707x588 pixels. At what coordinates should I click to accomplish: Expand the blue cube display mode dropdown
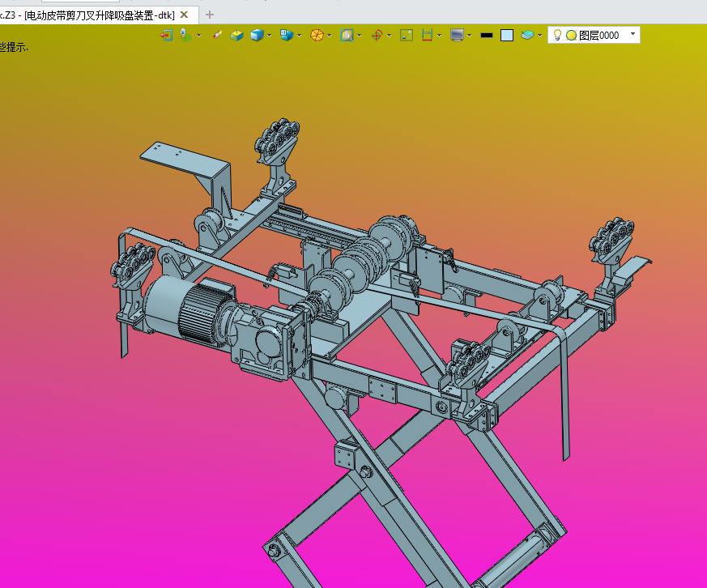tap(269, 35)
